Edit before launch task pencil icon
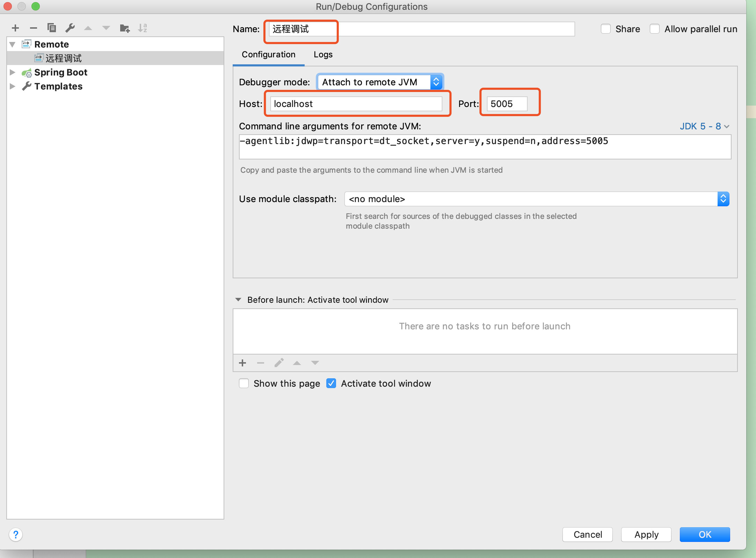Viewport: 756px width, 558px height. (279, 363)
